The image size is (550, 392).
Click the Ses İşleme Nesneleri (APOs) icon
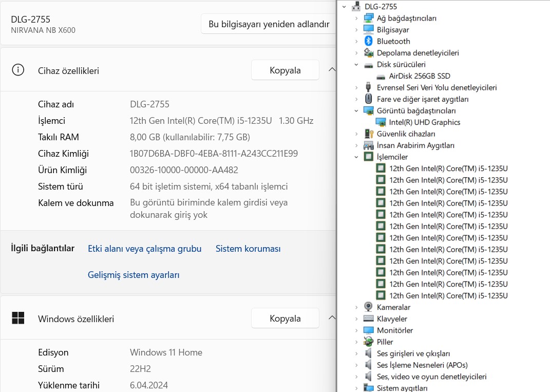368,365
